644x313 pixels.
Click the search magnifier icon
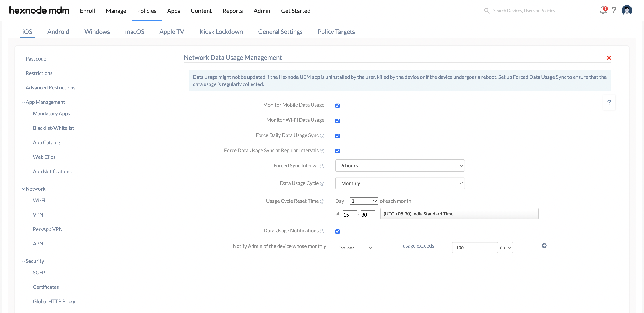coord(486,10)
